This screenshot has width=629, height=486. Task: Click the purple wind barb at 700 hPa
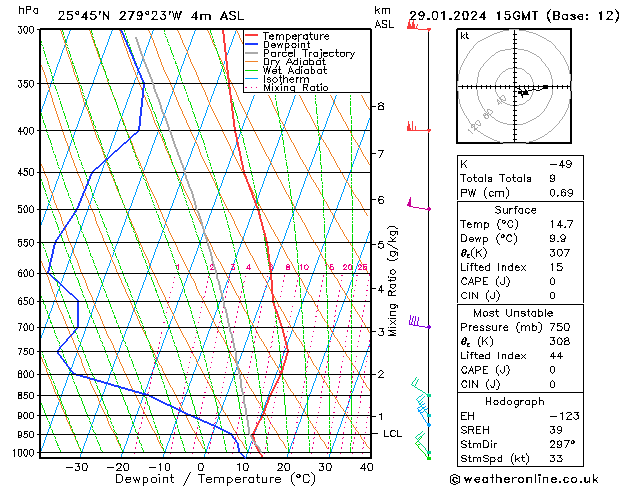(x=420, y=322)
